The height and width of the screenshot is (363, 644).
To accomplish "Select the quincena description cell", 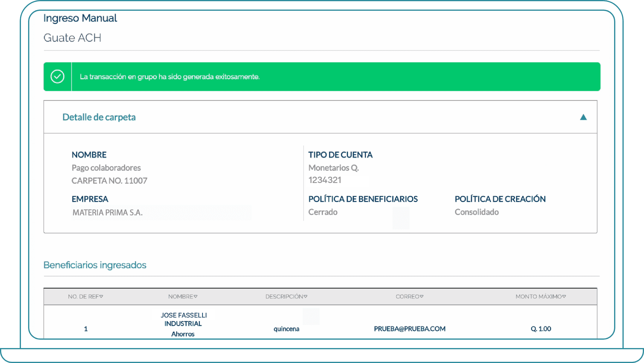I will point(286,329).
